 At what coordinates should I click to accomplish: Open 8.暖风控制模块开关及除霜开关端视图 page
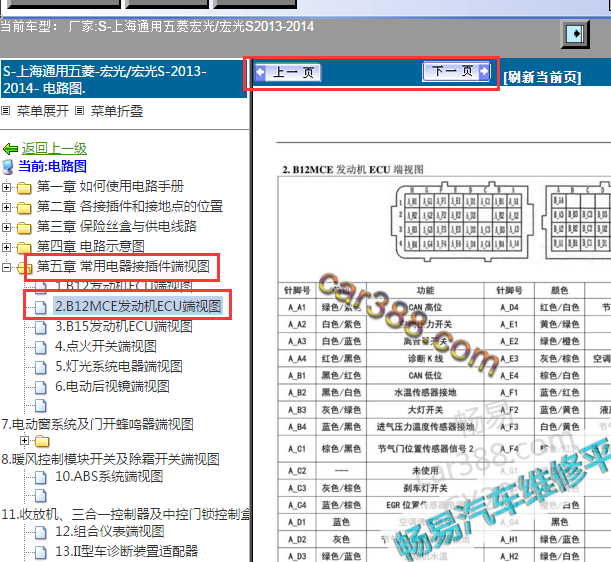click(110, 459)
